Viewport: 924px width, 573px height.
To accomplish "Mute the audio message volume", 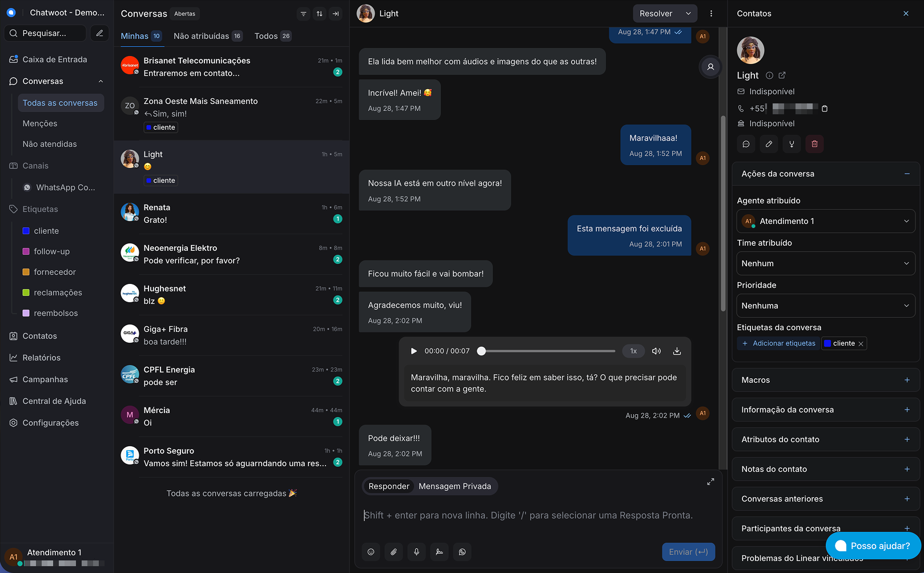I will (x=656, y=351).
